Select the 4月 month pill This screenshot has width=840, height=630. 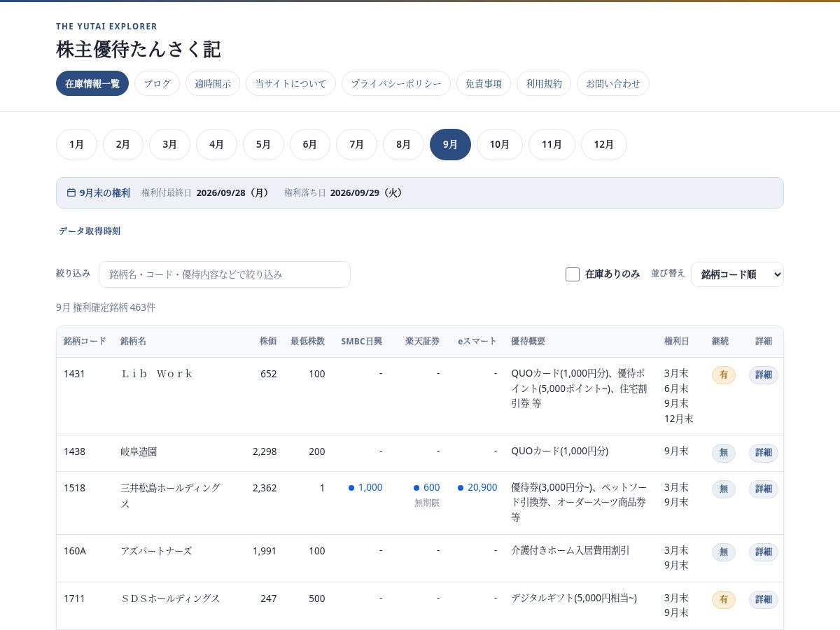(x=216, y=144)
